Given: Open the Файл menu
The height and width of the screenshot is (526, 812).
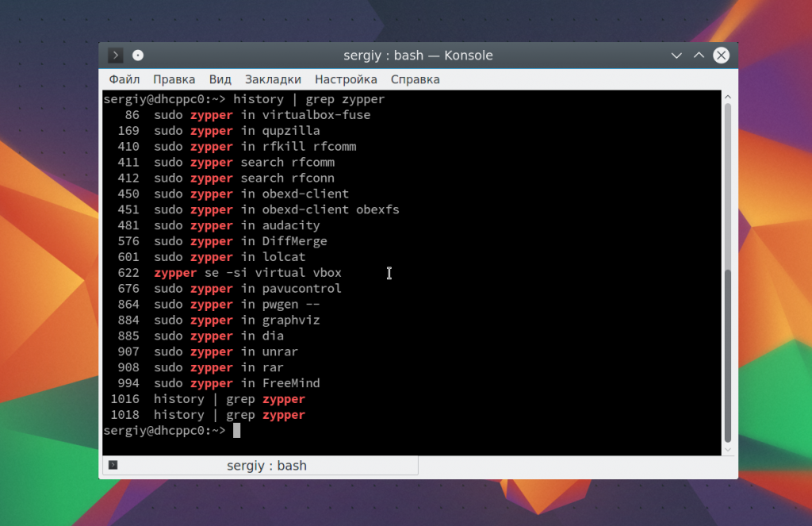Looking at the screenshot, I should tap(124, 79).
